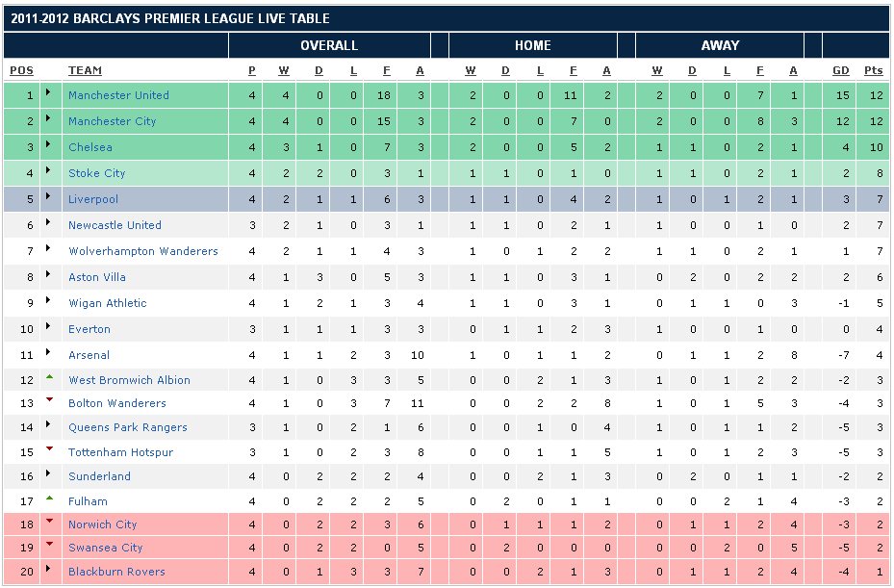Open the Sunderland team link
Screen dimensions: 894x588
click(x=99, y=476)
